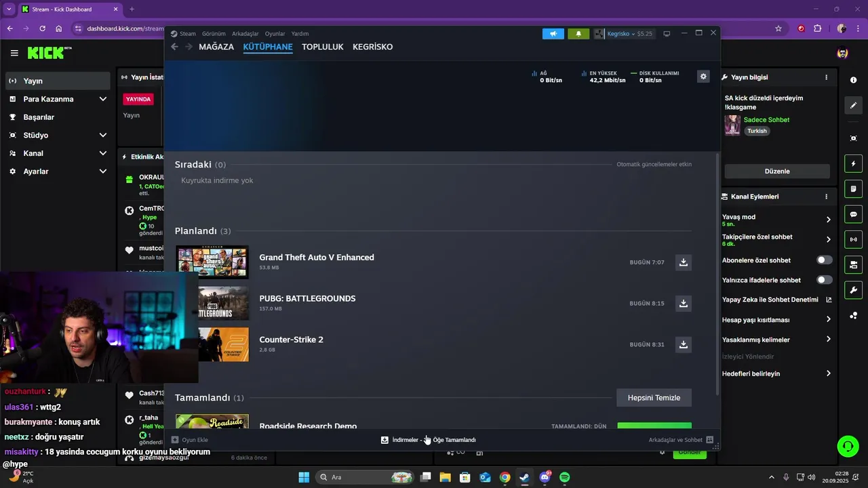The image size is (868, 488).
Task: Download Grand Theft Auto V Enhanced update
Action: (684, 262)
